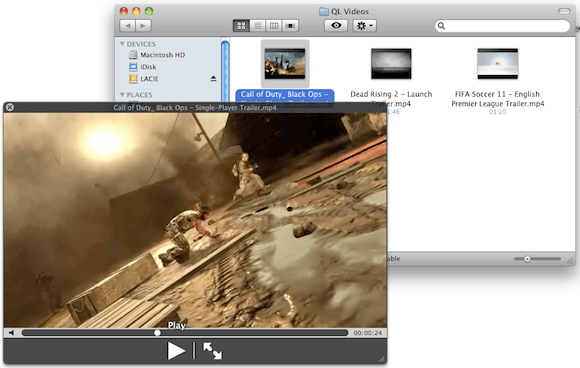This screenshot has width=580, height=368.
Task: Switch Finder to column view
Action: pos(274,26)
